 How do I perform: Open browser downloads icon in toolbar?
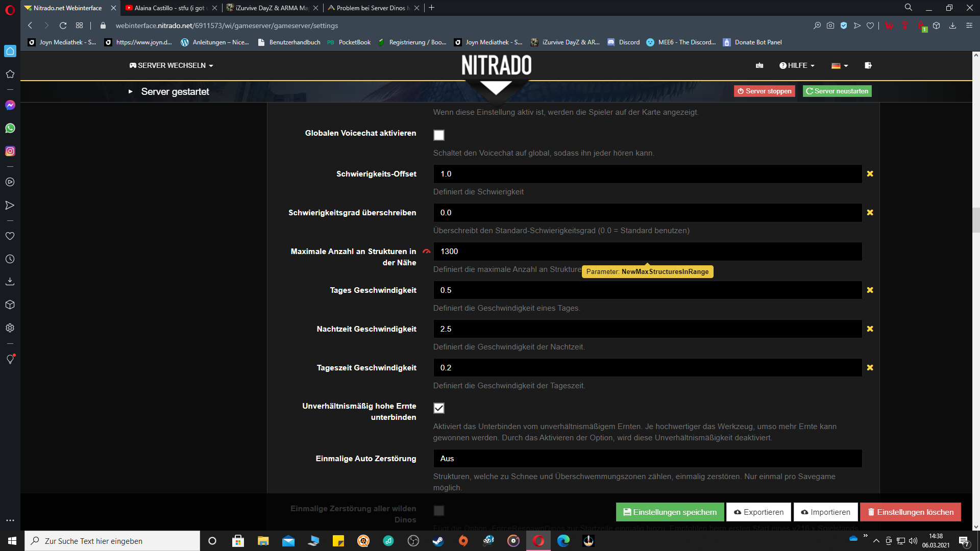952,26
